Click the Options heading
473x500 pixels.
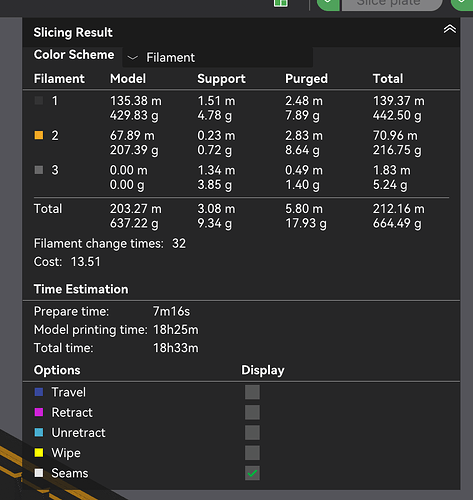click(57, 370)
